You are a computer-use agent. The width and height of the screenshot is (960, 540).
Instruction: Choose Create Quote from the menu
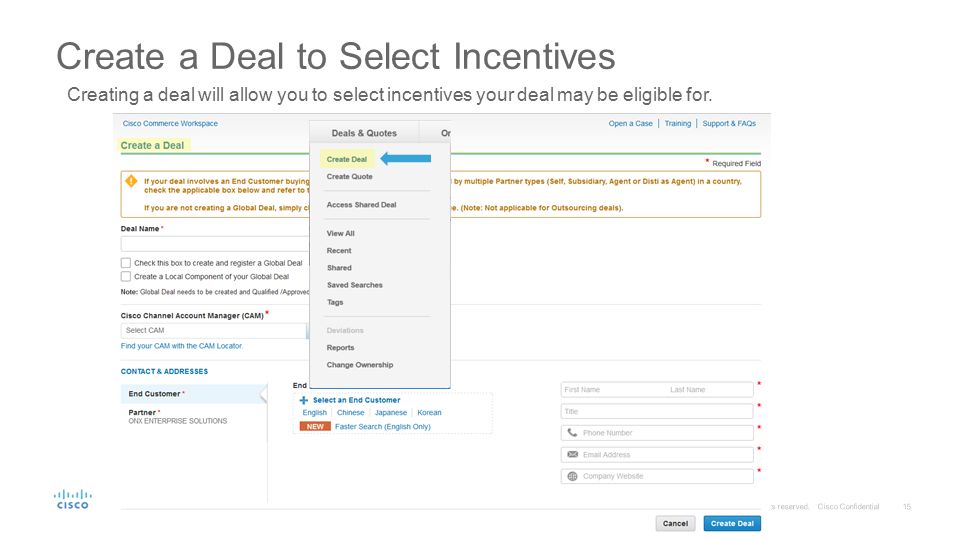pyautogui.click(x=350, y=176)
